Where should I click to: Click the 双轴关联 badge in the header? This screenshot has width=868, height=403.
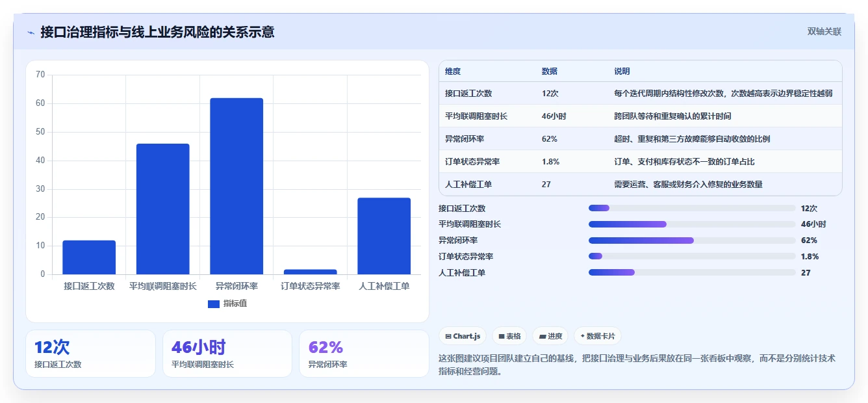pyautogui.click(x=824, y=32)
